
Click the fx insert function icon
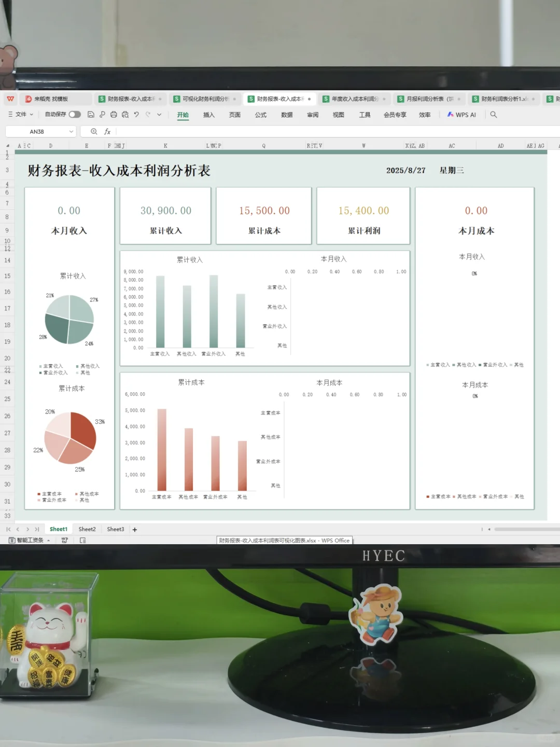point(107,132)
